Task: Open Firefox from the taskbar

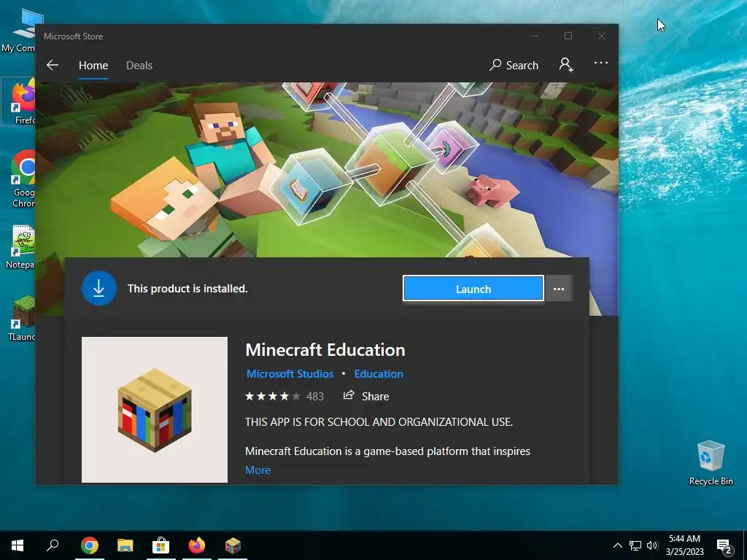Action: tap(197, 545)
